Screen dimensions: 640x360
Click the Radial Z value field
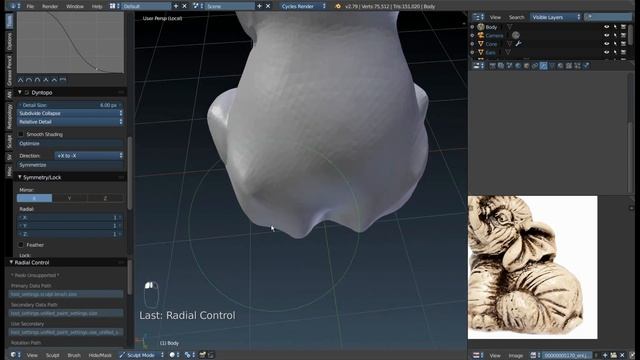pos(70,234)
